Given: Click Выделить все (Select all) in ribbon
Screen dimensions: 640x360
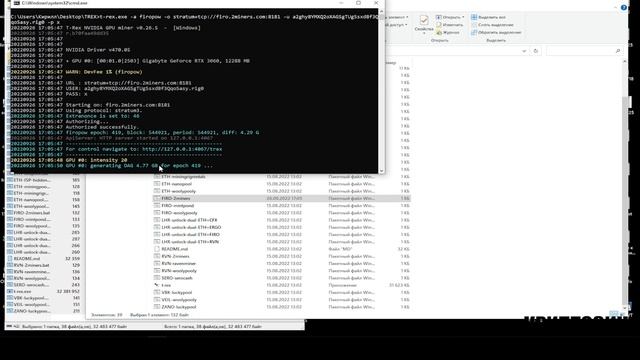Looking at the screenshot, I should coord(489,17).
